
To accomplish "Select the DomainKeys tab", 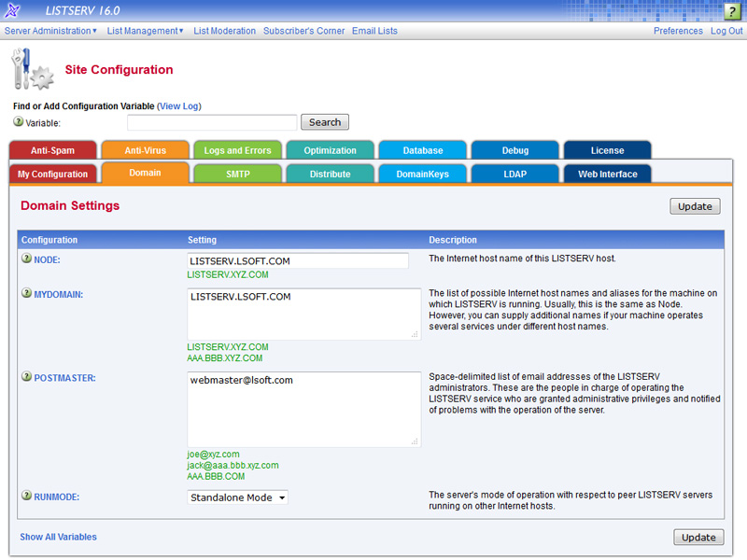I will pyautogui.click(x=423, y=174).
